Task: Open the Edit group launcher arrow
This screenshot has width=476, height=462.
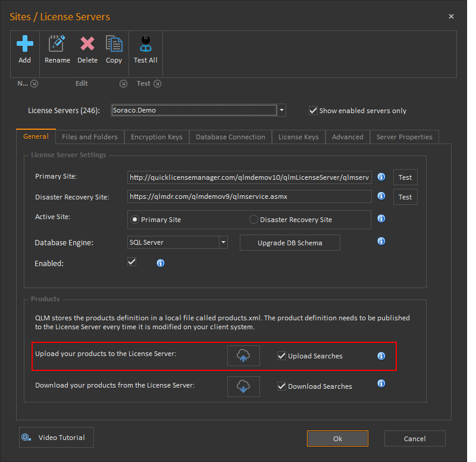Action: click(123, 83)
